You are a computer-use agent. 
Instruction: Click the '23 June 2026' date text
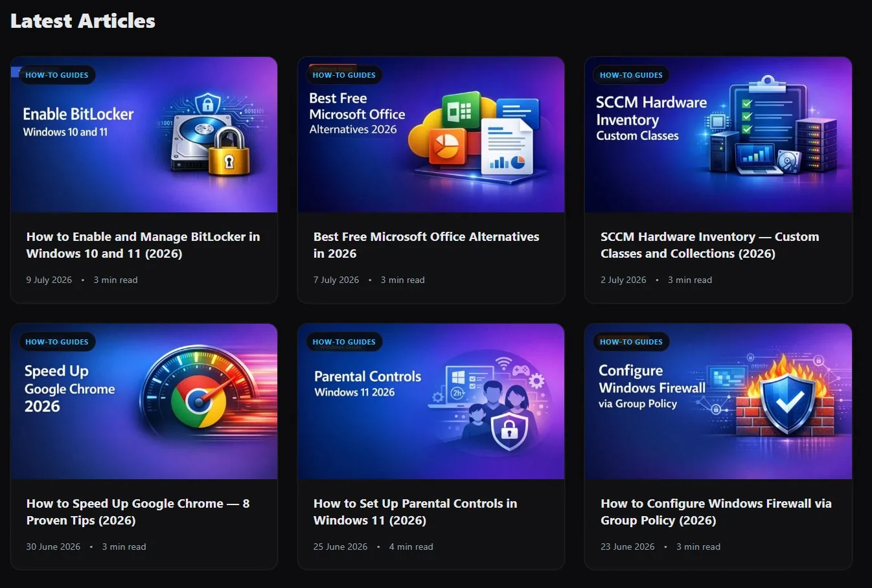[x=628, y=547]
